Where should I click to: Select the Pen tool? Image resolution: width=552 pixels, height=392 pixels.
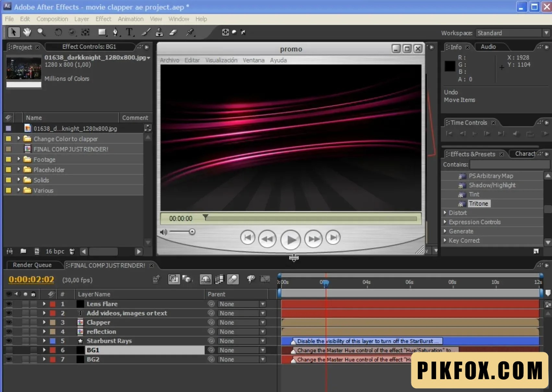[115, 32]
